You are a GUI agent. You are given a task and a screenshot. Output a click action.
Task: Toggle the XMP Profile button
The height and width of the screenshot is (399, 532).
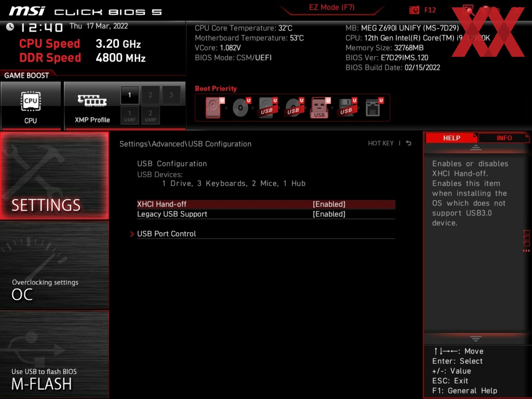pyautogui.click(x=92, y=106)
